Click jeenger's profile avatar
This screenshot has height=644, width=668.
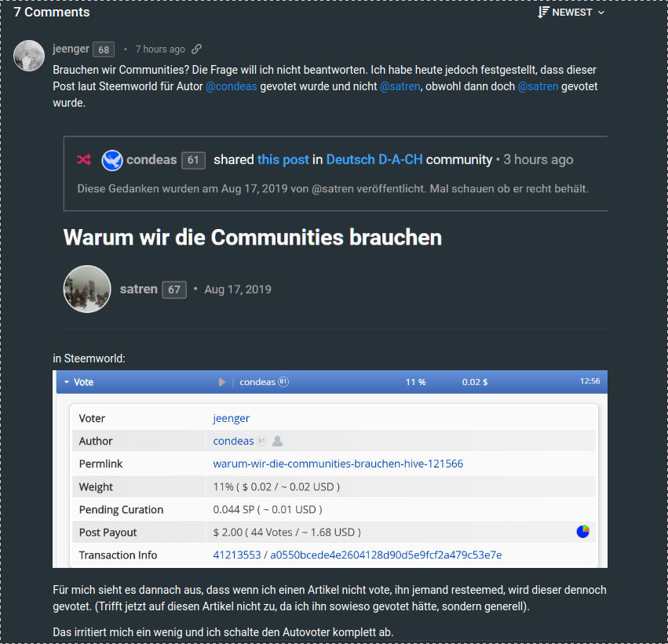click(29, 54)
